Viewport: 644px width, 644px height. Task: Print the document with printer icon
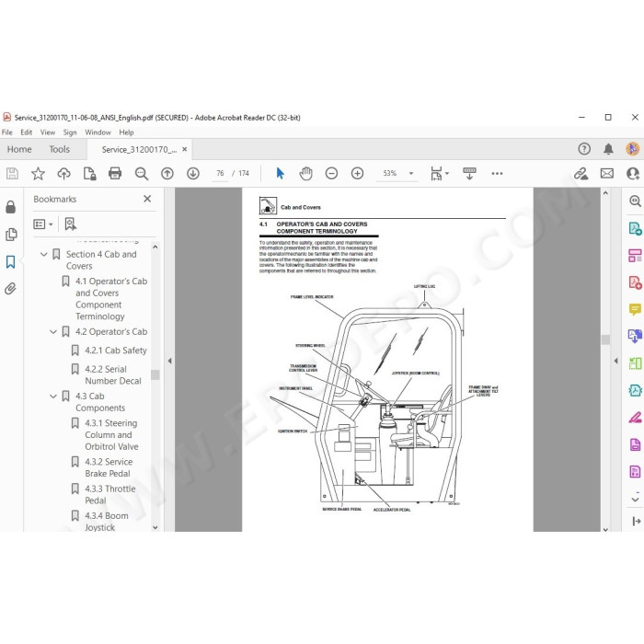tap(115, 173)
